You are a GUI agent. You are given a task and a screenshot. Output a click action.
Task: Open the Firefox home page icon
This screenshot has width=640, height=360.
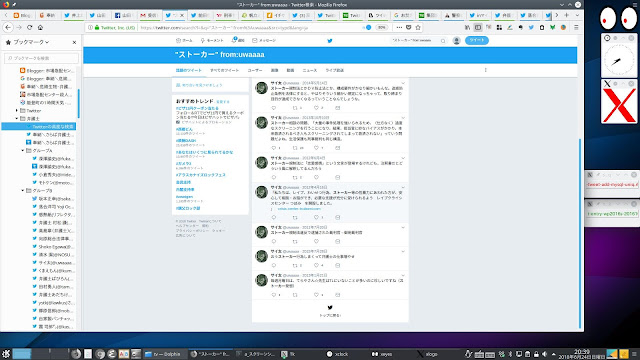(40, 27)
